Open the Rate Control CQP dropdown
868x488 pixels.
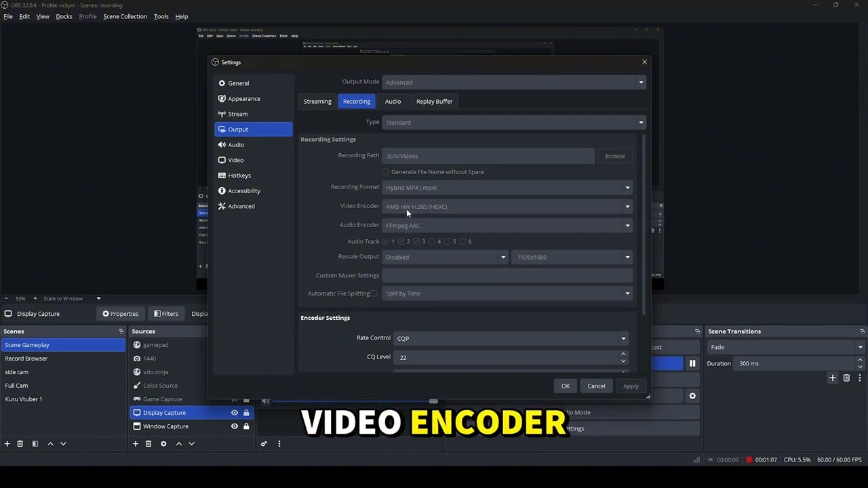coord(511,338)
